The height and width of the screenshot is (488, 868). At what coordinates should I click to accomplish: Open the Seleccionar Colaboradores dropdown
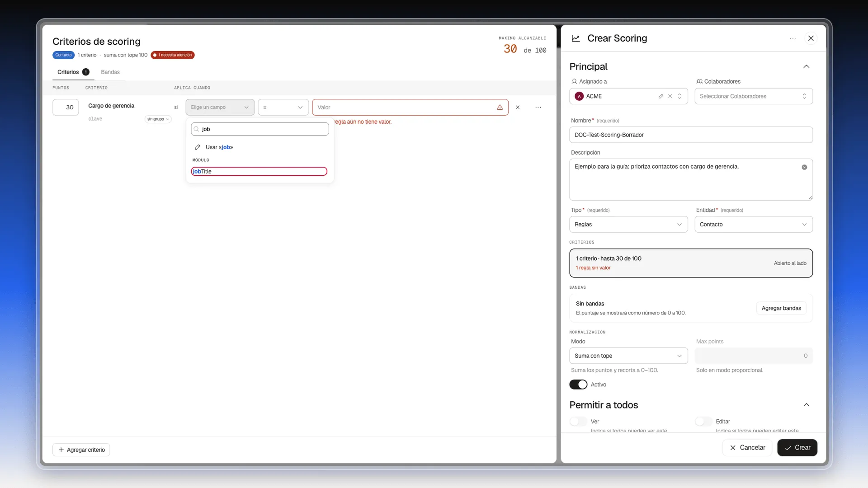pyautogui.click(x=754, y=96)
